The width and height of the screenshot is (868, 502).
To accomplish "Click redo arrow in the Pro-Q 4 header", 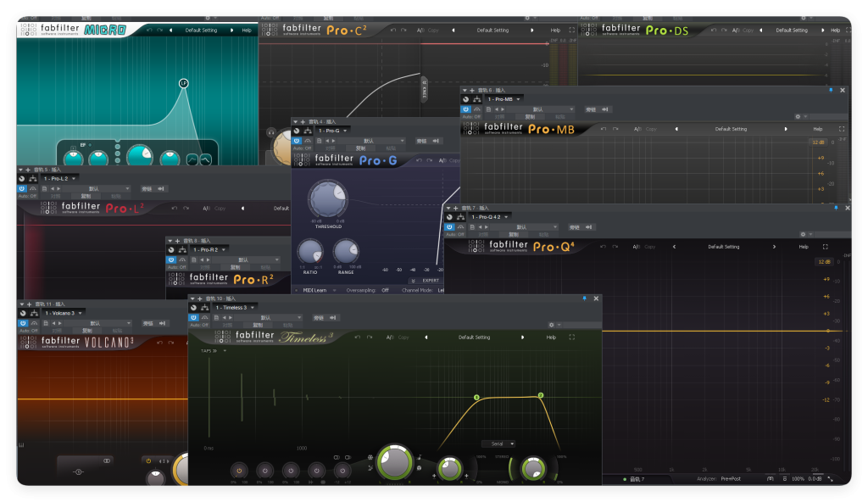I will 615,247.
